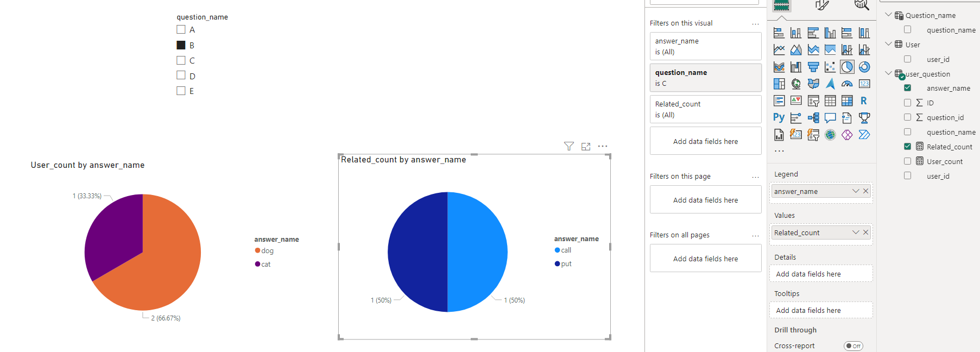Remove Related_count from Values
The image size is (980, 352).
[865, 232]
